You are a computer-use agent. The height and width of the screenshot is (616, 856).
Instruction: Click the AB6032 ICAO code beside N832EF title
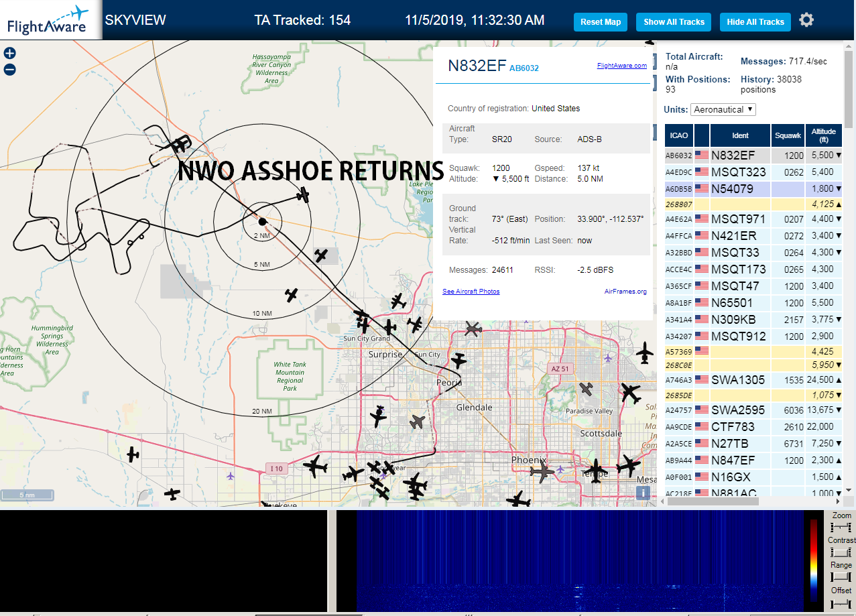point(524,68)
